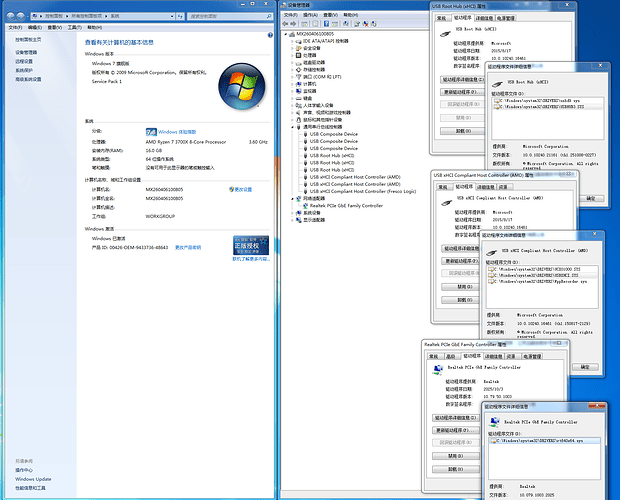Switch to 资源 tab in AMD Host Controller properties

tap(504, 187)
